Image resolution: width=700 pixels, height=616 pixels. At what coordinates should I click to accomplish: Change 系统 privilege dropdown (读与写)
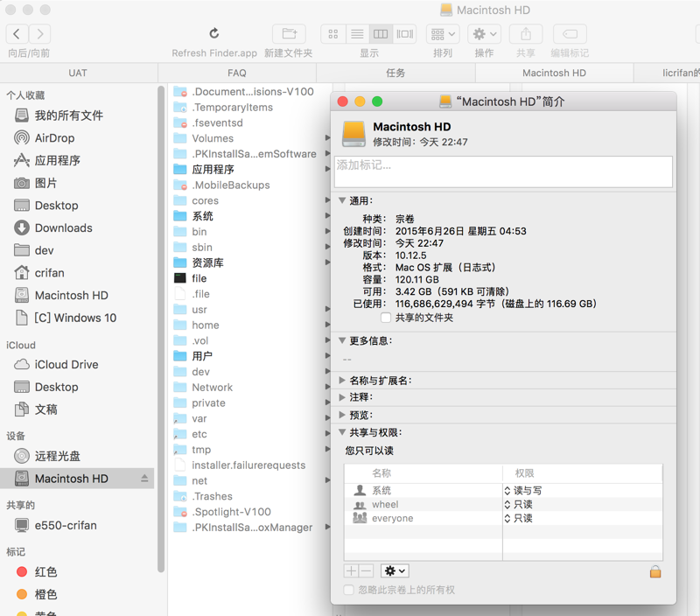tap(523, 491)
